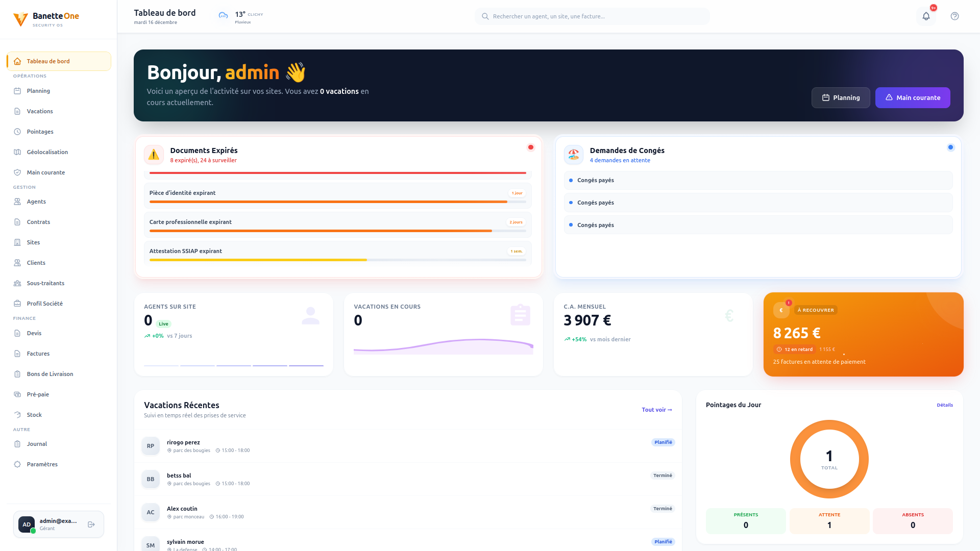Click the help question mark icon

click(955, 16)
